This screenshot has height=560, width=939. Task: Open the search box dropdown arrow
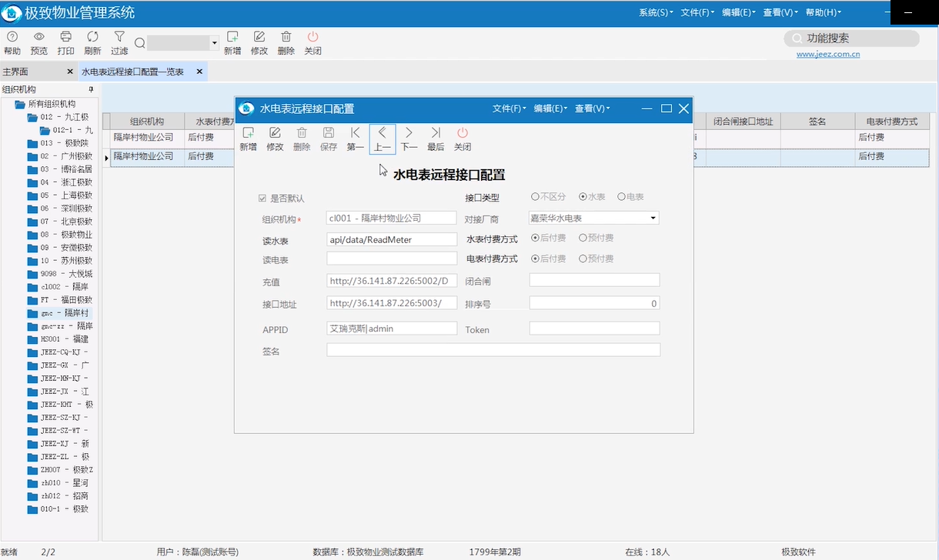215,43
